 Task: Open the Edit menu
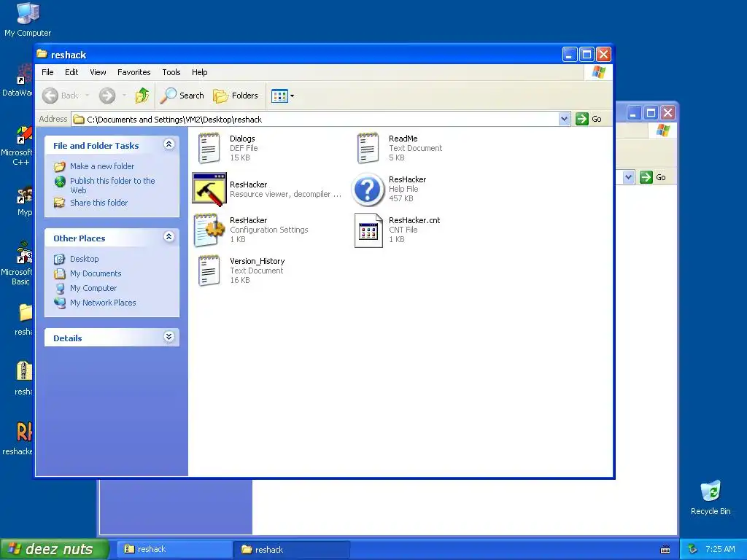71,72
